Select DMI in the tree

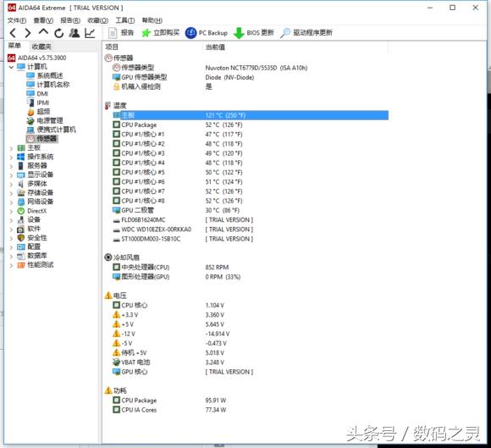click(37, 94)
